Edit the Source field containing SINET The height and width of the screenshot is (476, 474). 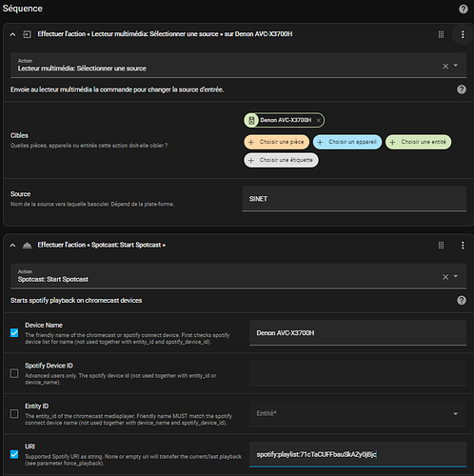click(354, 199)
